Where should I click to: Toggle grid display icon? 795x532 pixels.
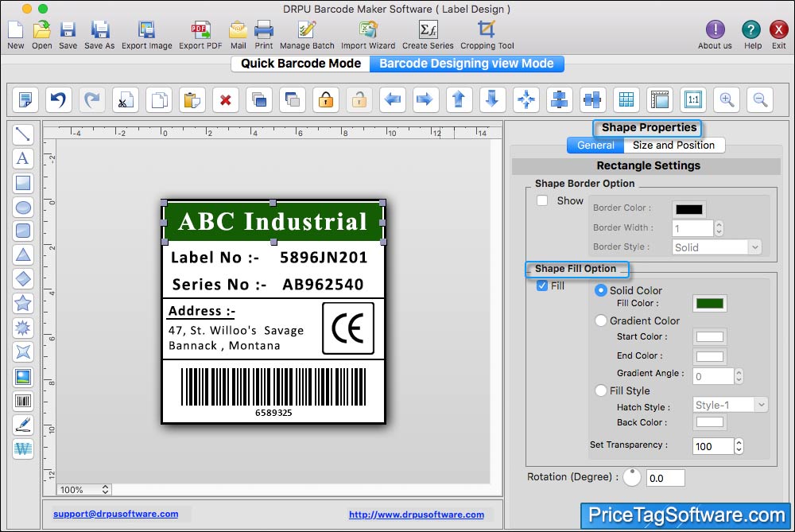[x=626, y=99]
